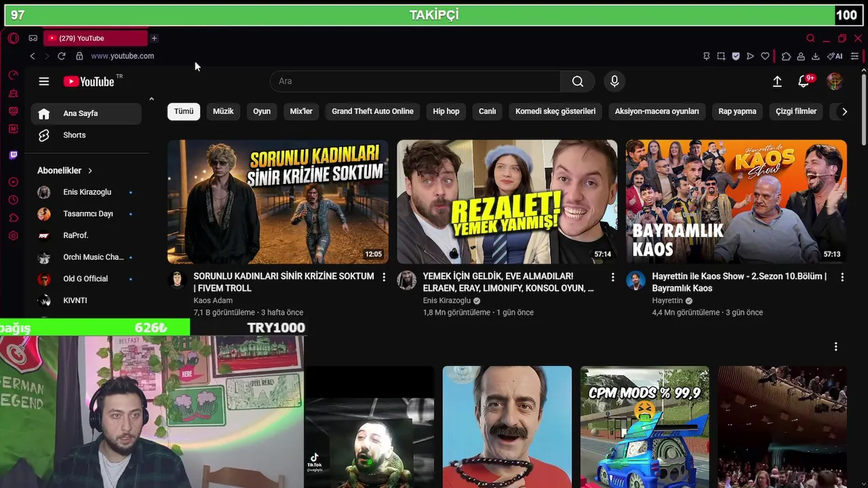Open the AI assistant button
868x488 pixels.
click(x=835, y=56)
